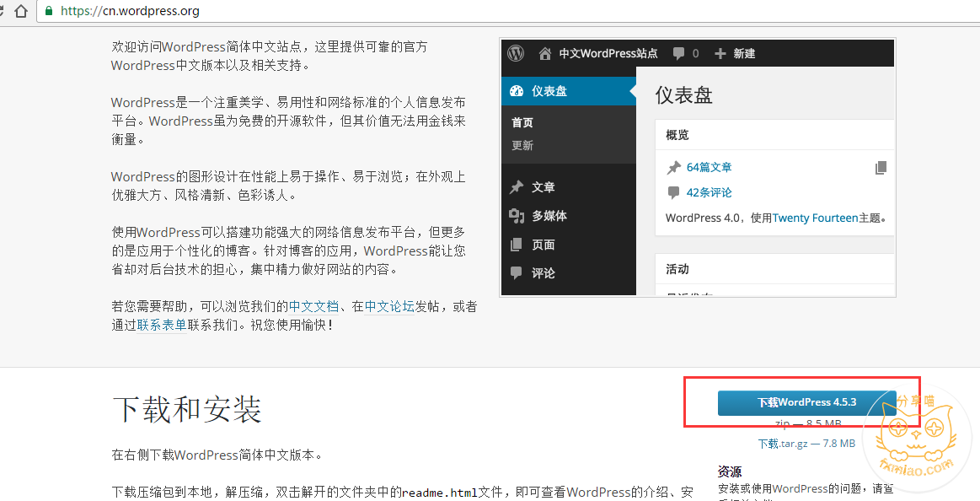Click the WordPress logo in admin bar
Viewport: 980px width, 501px height.
click(x=516, y=53)
